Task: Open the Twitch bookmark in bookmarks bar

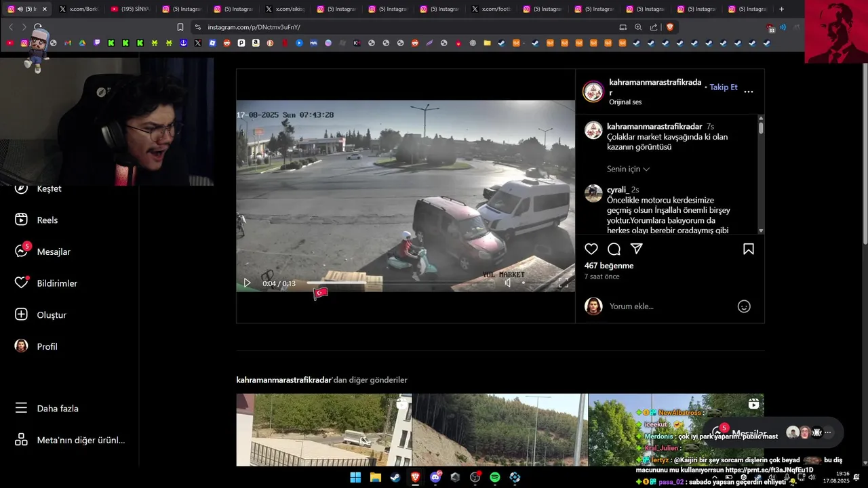Action: pyautogui.click(x=96, y=43)
